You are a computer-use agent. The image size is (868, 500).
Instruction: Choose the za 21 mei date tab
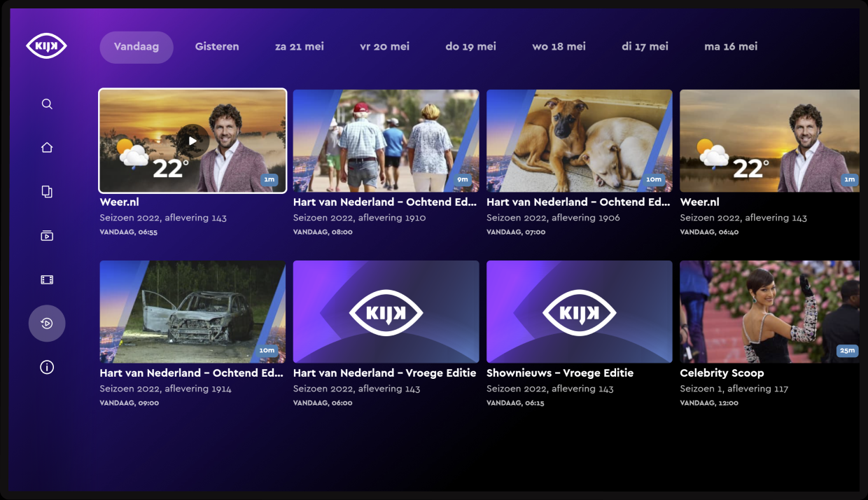coord(300,47)
